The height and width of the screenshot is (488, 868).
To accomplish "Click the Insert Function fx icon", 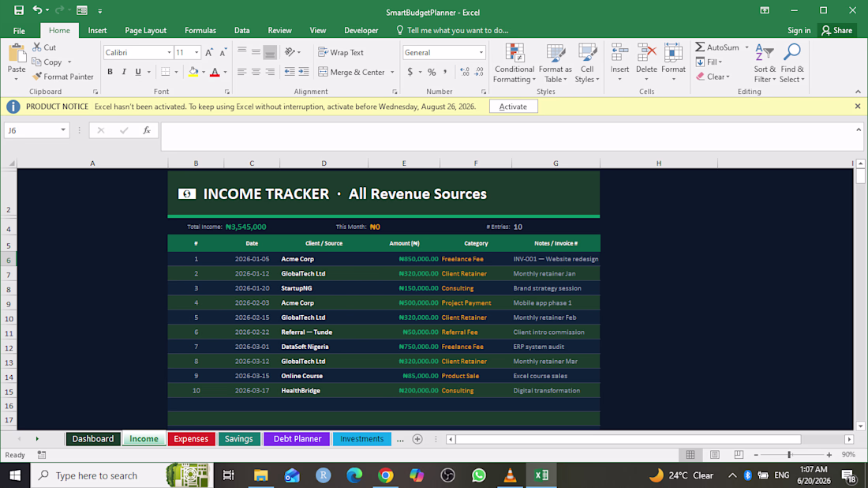I will [x=147, y=130].
